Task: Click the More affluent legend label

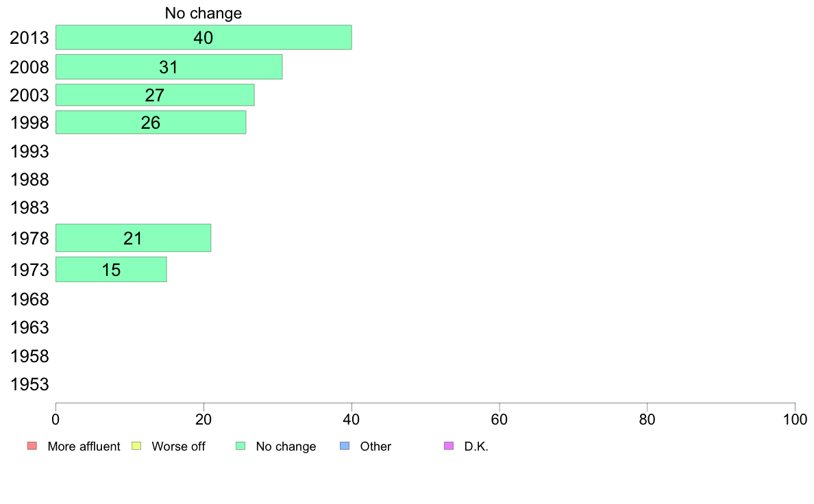Action: [84, 446]
